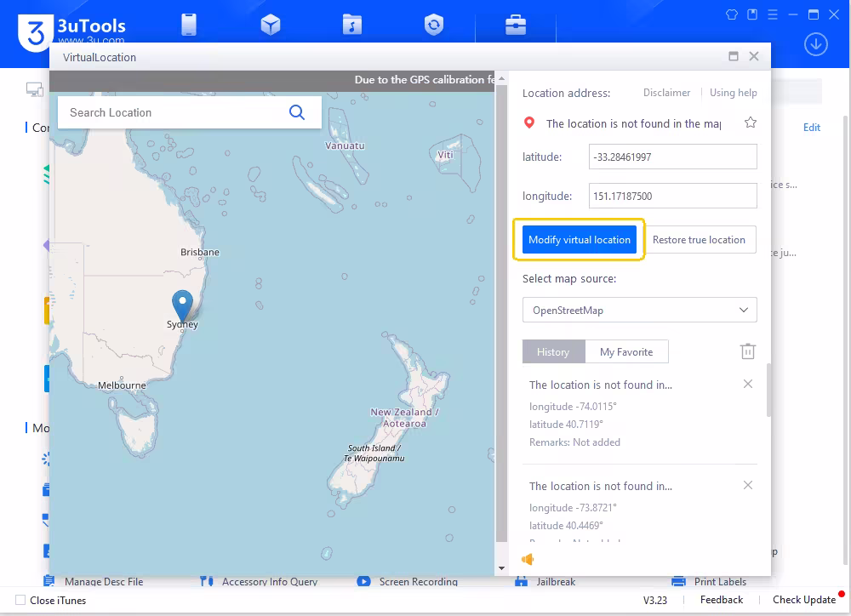
Task: Click the skin t-shirt icon in title bar
Action: 732,14
